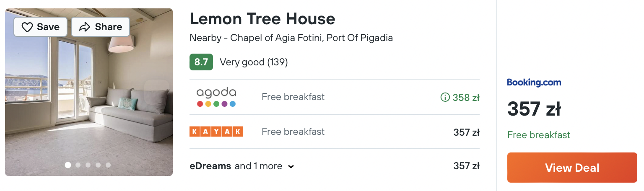Click the agoda logo
Viewport: 644px width, 191px height.
[x=216, y=97]
